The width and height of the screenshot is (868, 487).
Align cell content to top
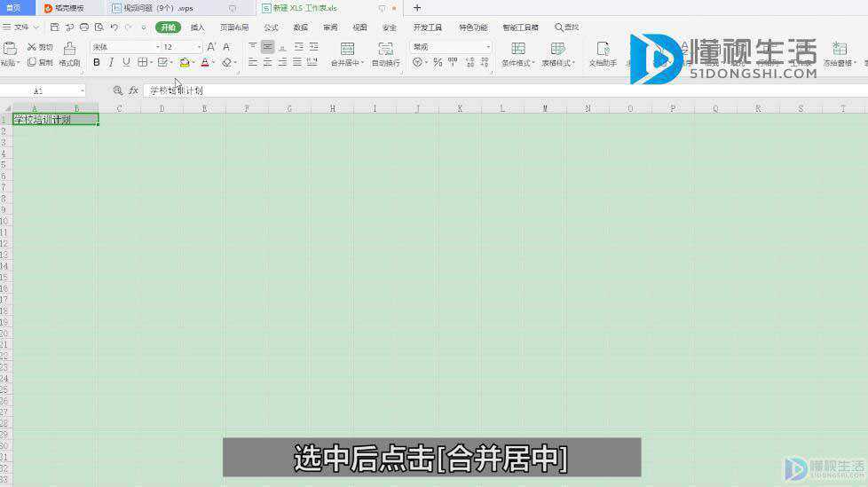click(x=252, y=46)
